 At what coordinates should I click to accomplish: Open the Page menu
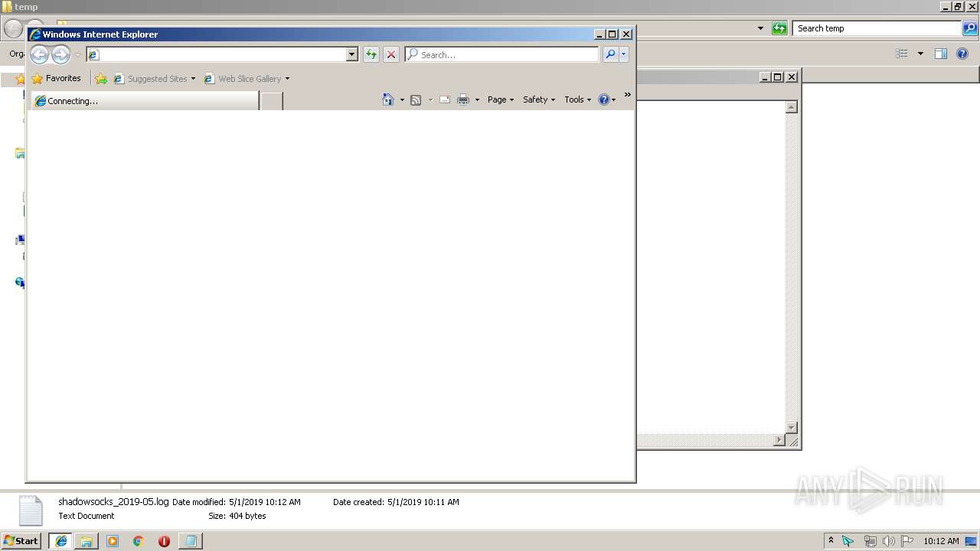coord(501,99)
